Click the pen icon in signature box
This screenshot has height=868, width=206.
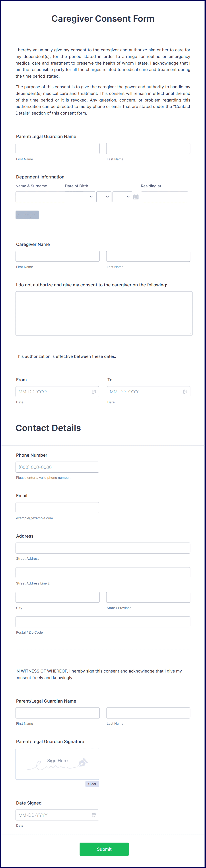[83, 762]
